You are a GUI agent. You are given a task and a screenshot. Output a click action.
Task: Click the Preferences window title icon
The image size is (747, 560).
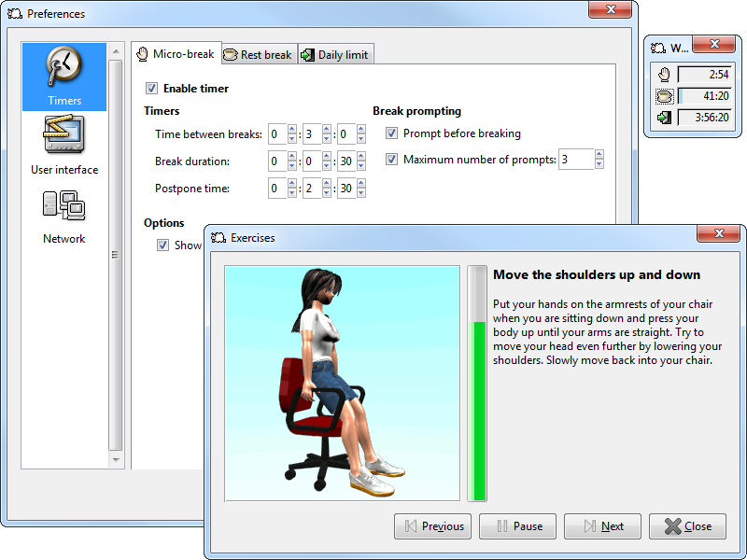(14, 14)
